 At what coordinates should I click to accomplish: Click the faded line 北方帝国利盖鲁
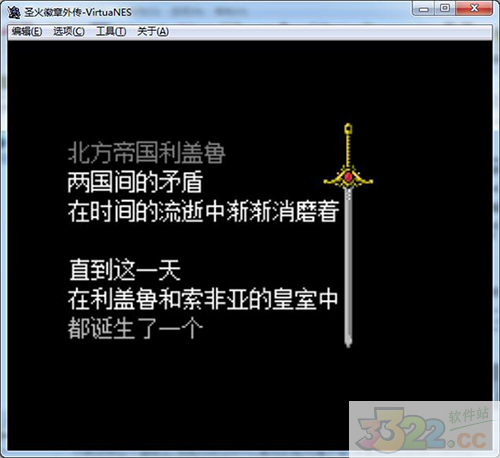click(147, 153)
